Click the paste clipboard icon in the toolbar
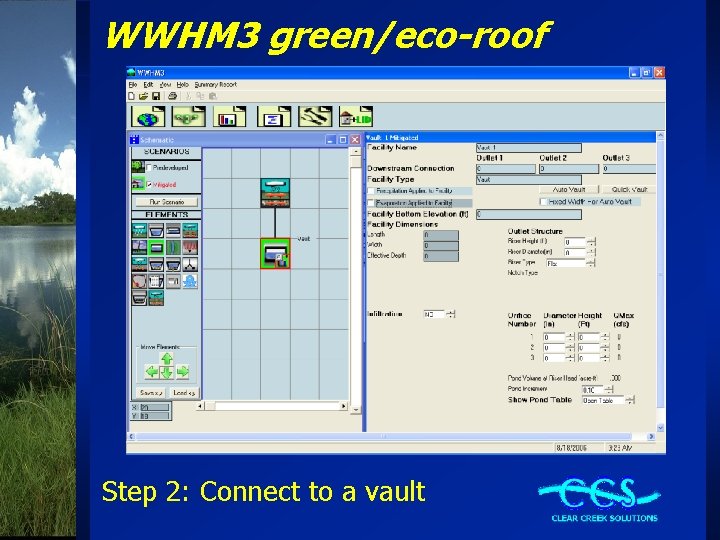The width and height of the screenshot is (720, 540). click(x=213, y=96)
